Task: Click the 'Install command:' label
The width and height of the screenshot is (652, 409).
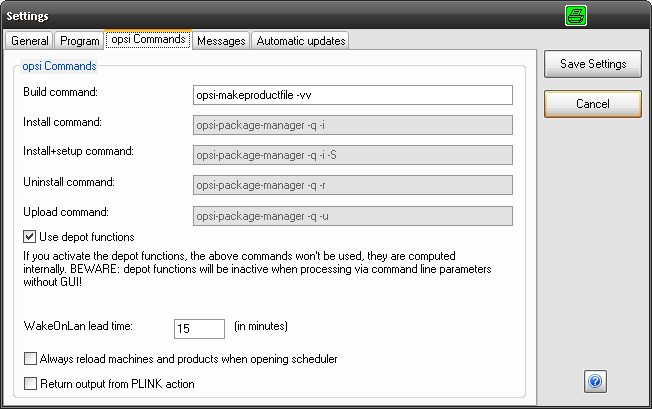Action: 62,122
